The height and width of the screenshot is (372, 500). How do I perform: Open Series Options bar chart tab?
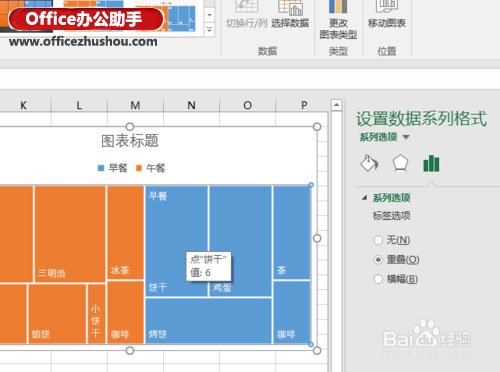[x=431, y=164]
